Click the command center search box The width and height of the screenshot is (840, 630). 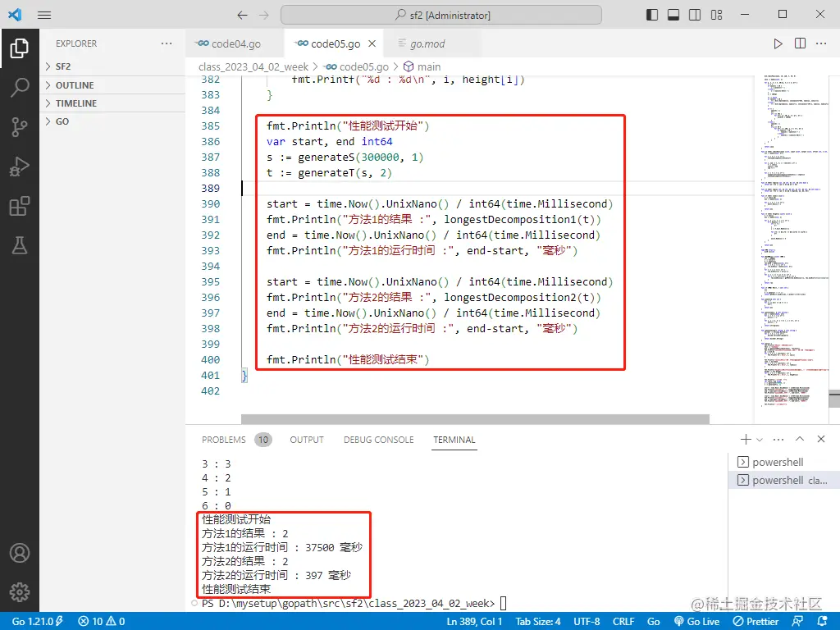441,15
